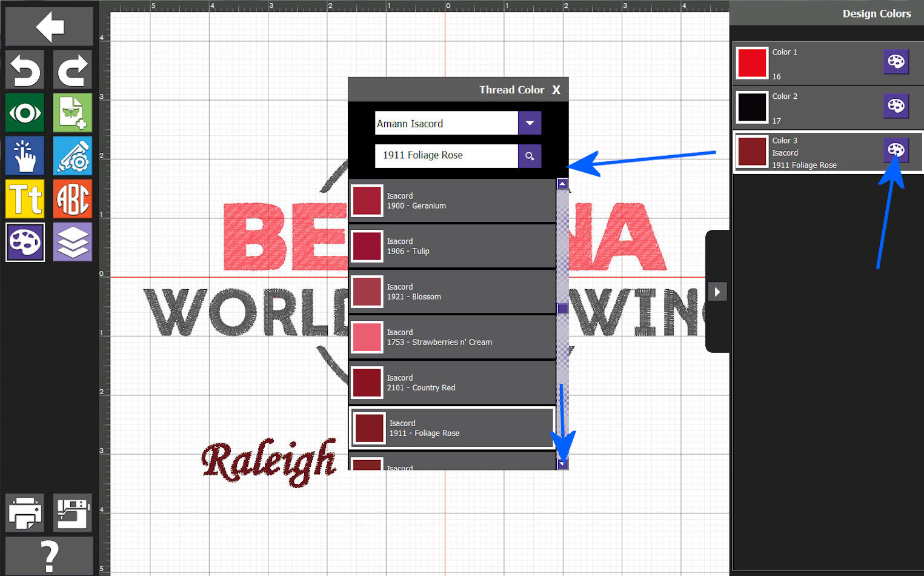Open the layers stack tool
The width and height of the screenshot is (924, 576).
tap(73, 242)
